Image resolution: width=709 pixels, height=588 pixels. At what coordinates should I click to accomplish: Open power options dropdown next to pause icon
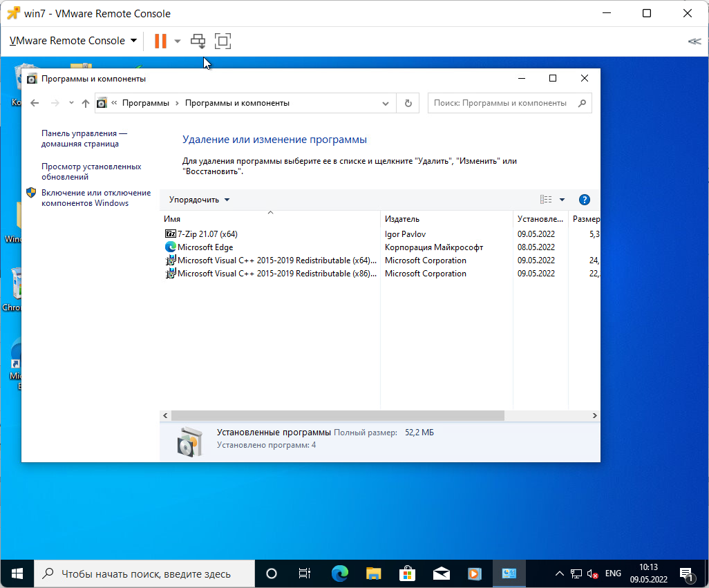(177, 41)
